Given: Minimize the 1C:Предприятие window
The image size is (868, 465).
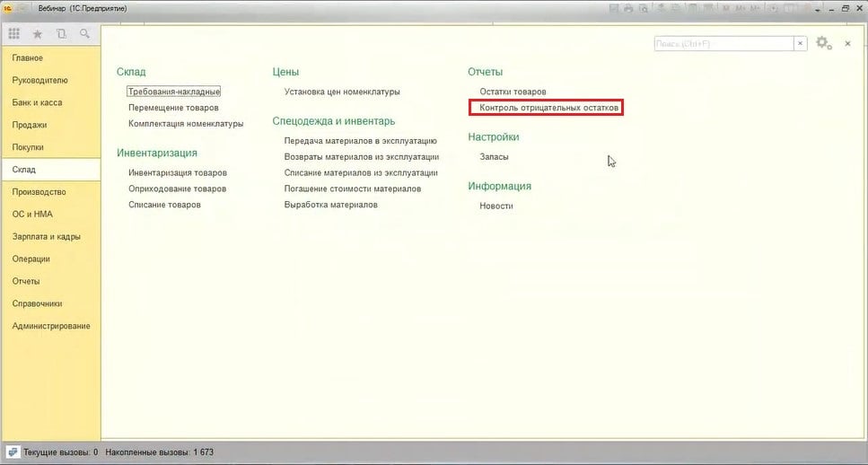Looking at the screenshot, I should tap(831, 9).
